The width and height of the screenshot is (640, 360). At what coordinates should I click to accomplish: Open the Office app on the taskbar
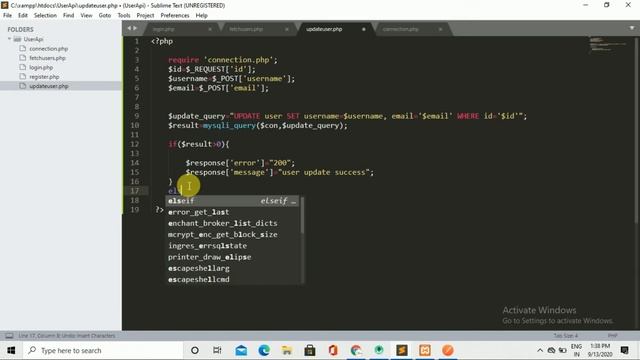333,350
